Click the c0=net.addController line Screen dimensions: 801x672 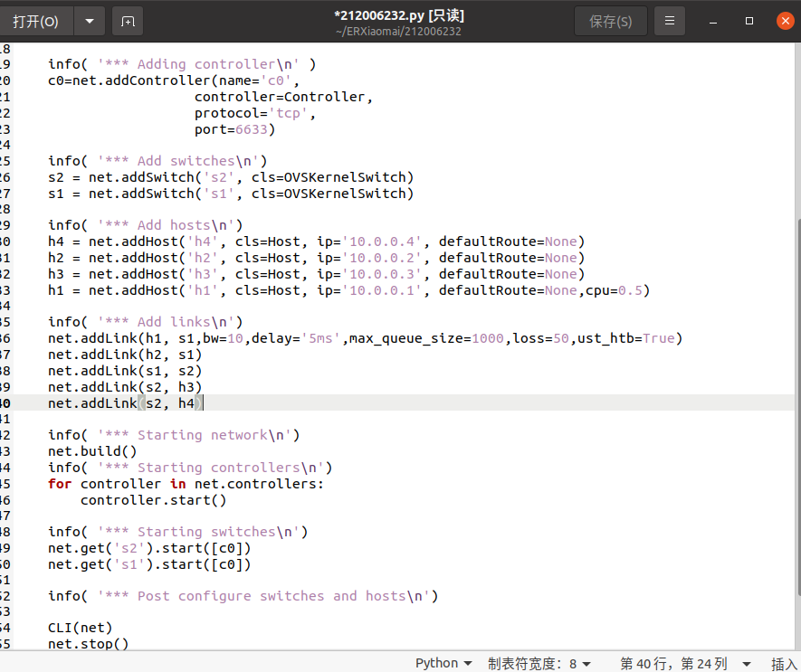(x=174, y=80)
